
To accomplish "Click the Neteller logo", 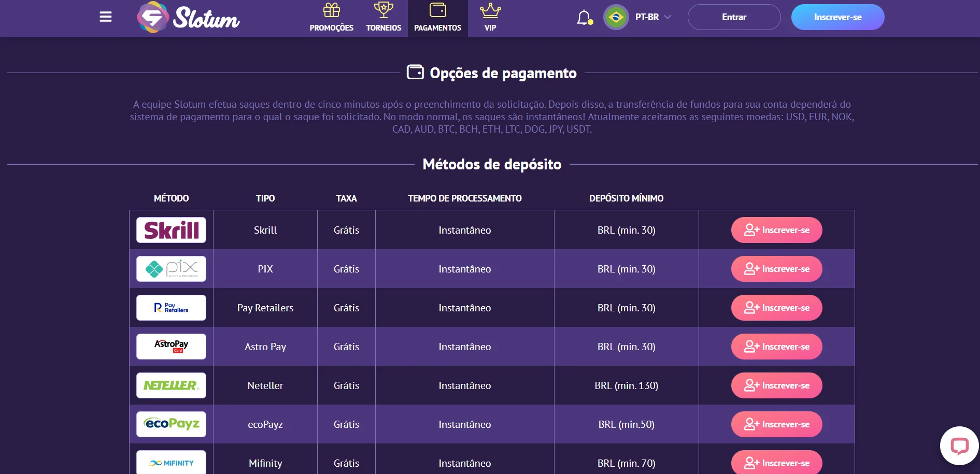I will click(171, 385).
